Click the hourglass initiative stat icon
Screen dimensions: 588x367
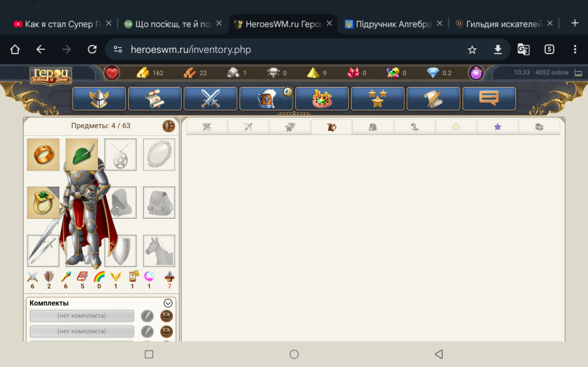[133, 277]
